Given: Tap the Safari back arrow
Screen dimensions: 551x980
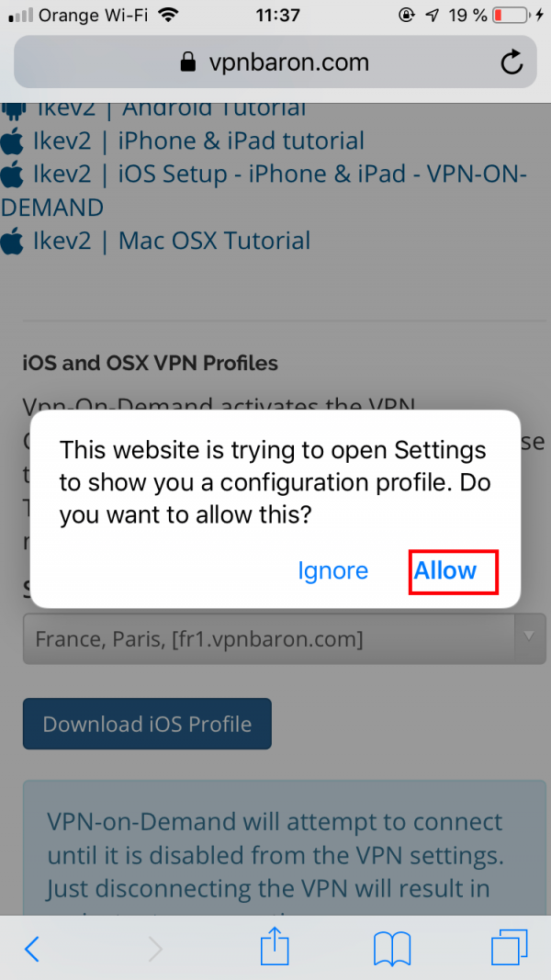Looking at the screenshot, I should click(x=31, y=950).
